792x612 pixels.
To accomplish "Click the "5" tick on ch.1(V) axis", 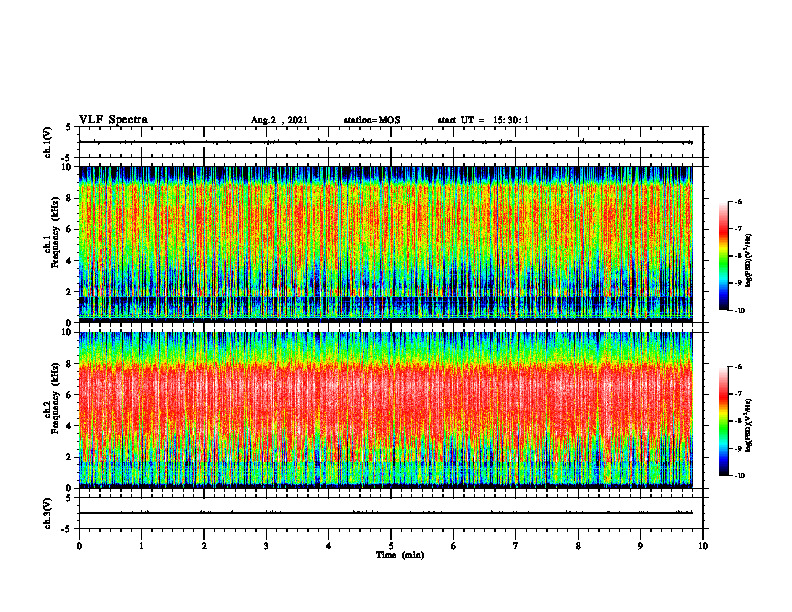I will 69,127.
